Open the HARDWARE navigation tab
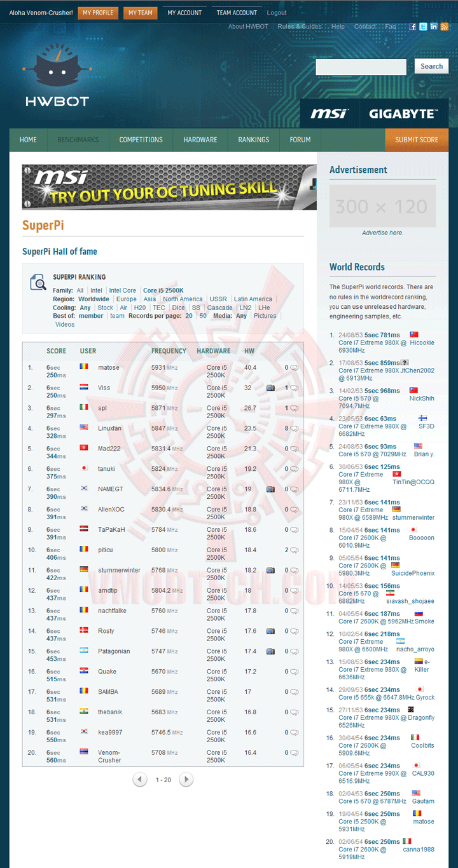This screenshot has height=868, width=458. pyautogui.click(x=200, y=140)
